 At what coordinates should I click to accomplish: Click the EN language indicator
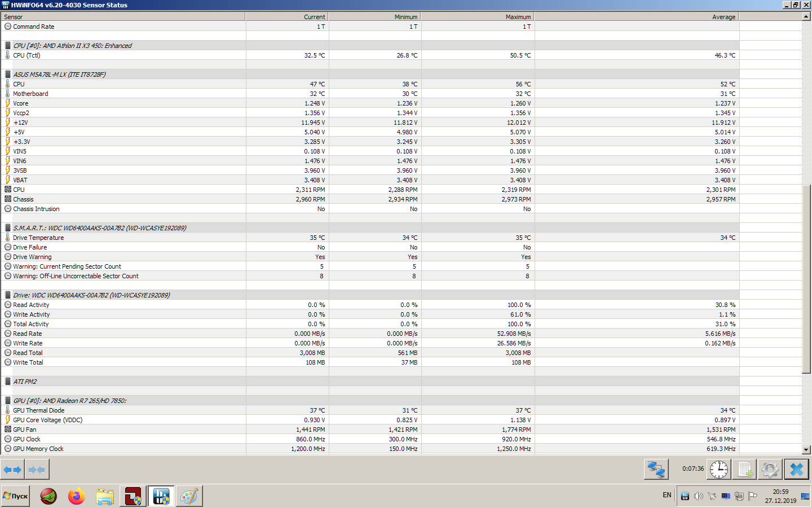pyautogui.click(x=667, y=495)
